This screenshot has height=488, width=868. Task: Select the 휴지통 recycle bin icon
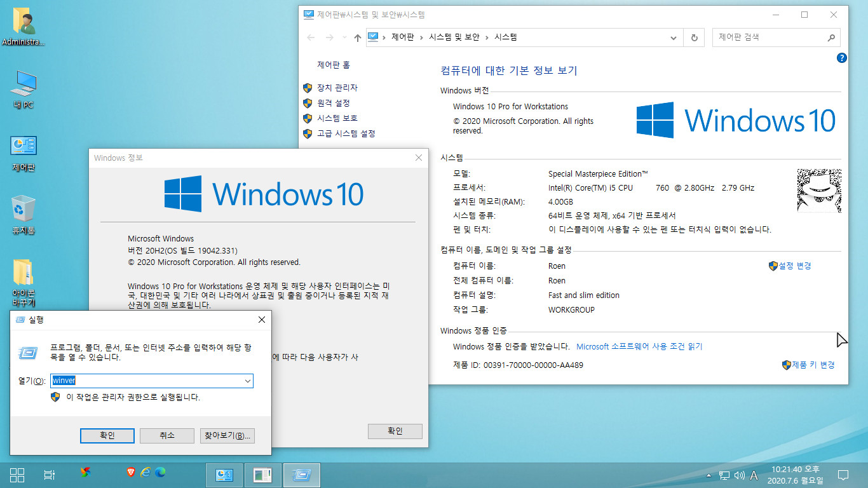[x=24, y=215]
